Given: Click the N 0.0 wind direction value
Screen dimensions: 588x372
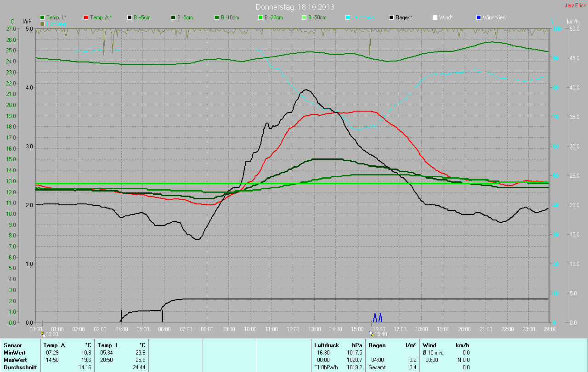Looking at the screenshot, I should point(463,360).
